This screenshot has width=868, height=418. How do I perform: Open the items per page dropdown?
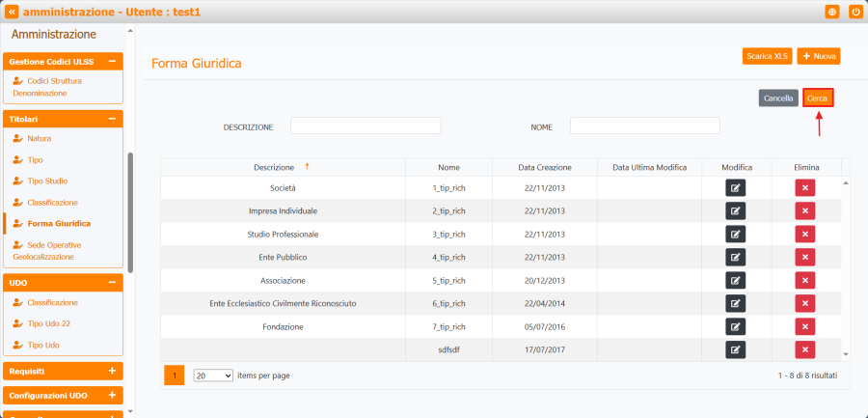click(x=213, y=375)
